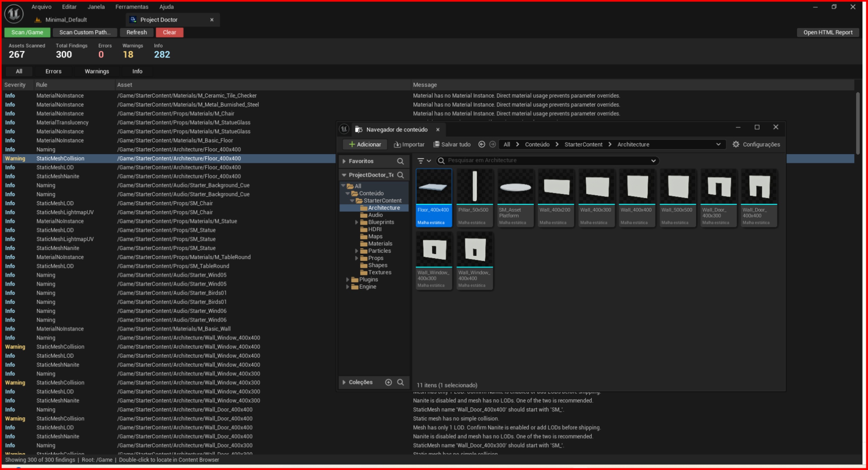This screenshot has height=470, width=868.
Task: Open the Janela menu
Action: 96,7
